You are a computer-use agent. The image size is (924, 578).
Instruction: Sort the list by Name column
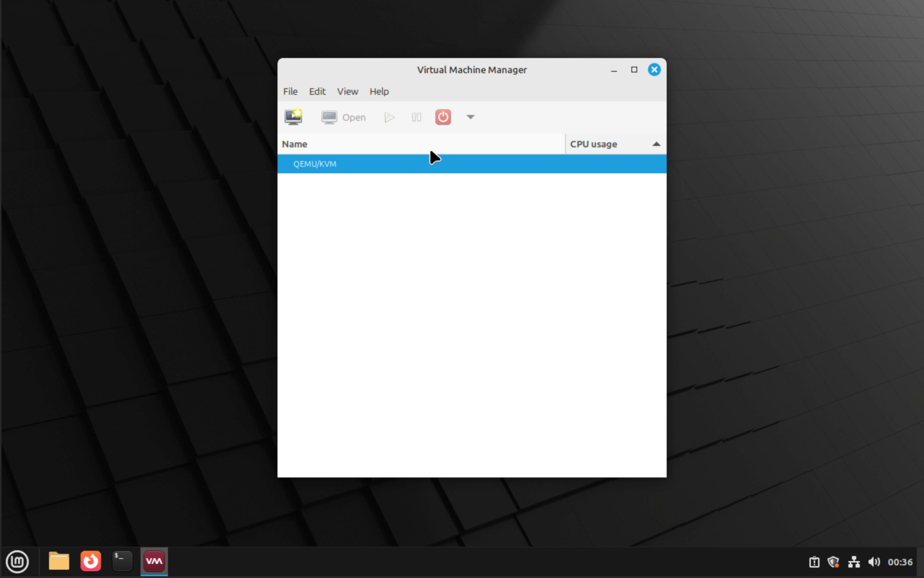294,144
